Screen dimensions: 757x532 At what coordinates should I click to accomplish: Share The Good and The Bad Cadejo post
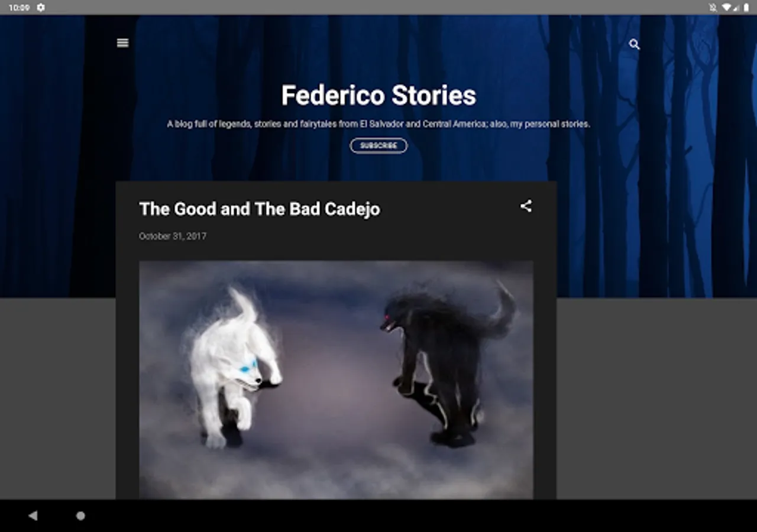[526, 206]
